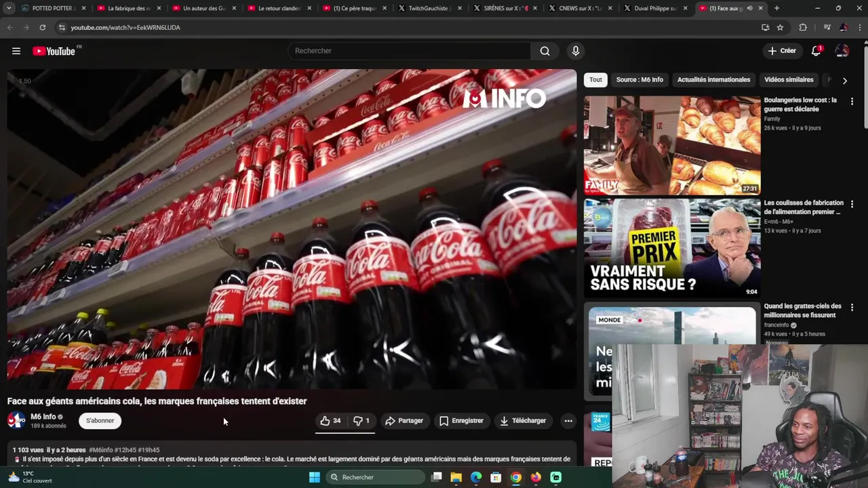This screenshot has height=488, width=868.
Task: Click the Coca-Cola video player
Action: [292, 229]
